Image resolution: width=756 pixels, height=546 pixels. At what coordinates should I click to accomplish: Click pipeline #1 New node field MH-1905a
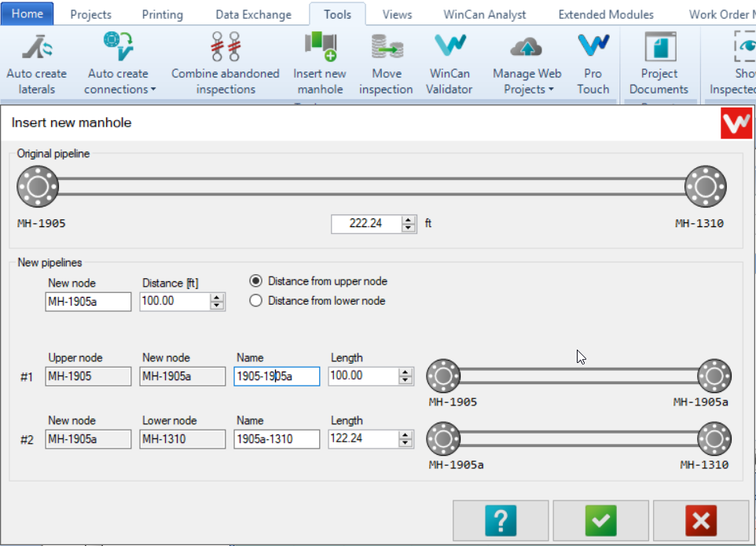[182, 376]
